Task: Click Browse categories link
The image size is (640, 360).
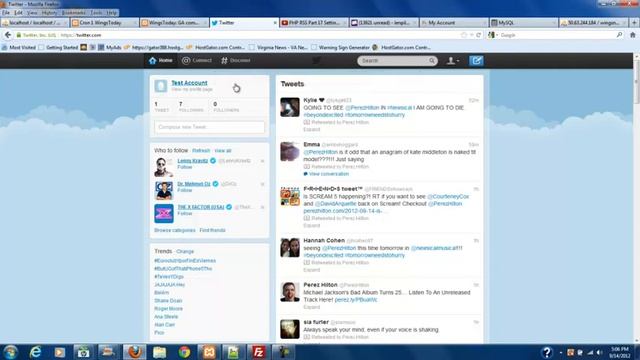Action: [175, 230]
